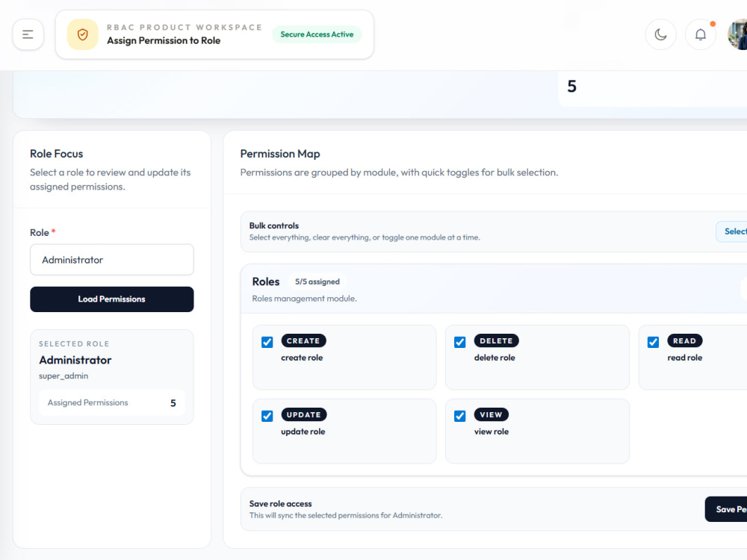Open notifications bell
The image size is (747, 560).
pyautogui.click(x=701, y=34)
